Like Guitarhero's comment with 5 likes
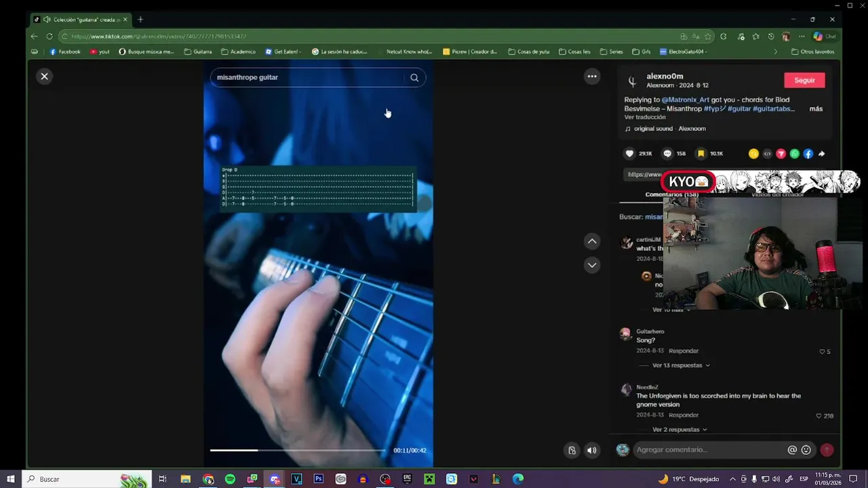The width and height of the screenshot is (868, 488). tap(822, 352)
